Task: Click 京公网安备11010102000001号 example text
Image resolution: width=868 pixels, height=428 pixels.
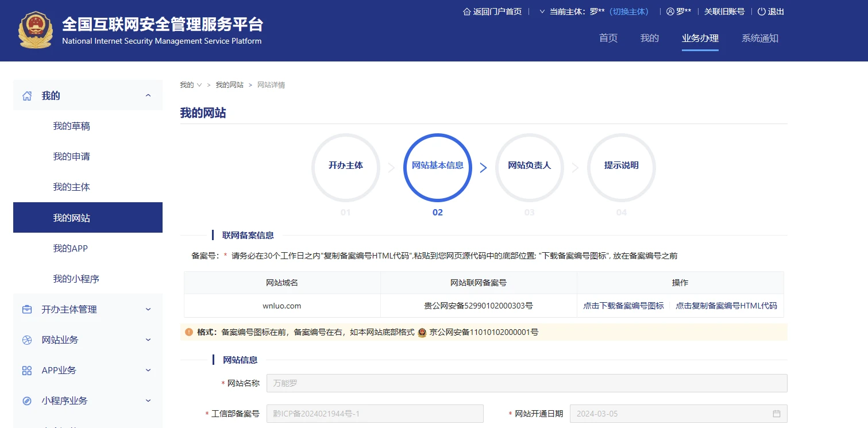Action: click(x=484, y=332)
